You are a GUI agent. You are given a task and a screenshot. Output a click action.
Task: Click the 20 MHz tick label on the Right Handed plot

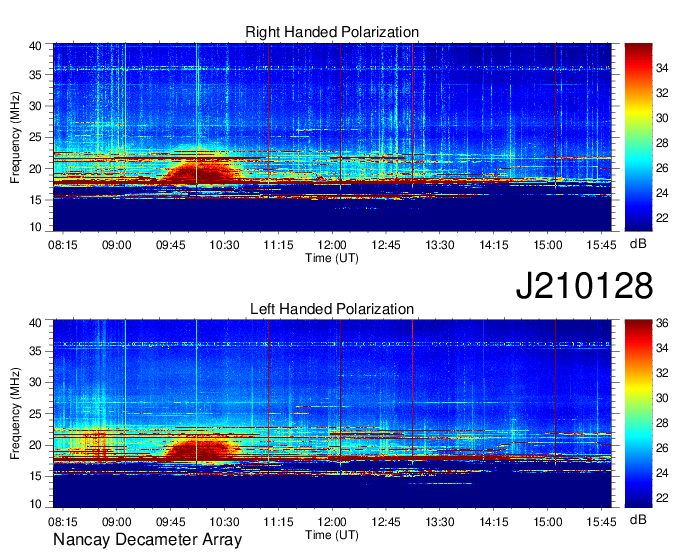tap(36, 169)
